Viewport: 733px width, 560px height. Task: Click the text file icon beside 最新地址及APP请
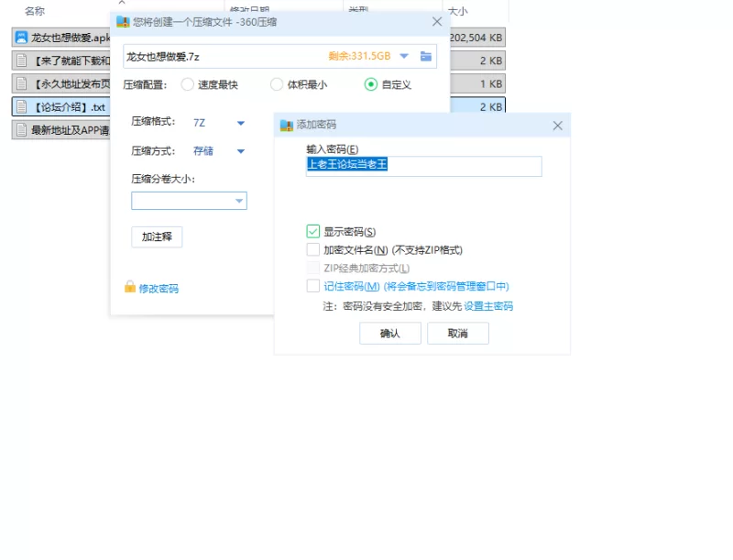(x=21, y=130)
